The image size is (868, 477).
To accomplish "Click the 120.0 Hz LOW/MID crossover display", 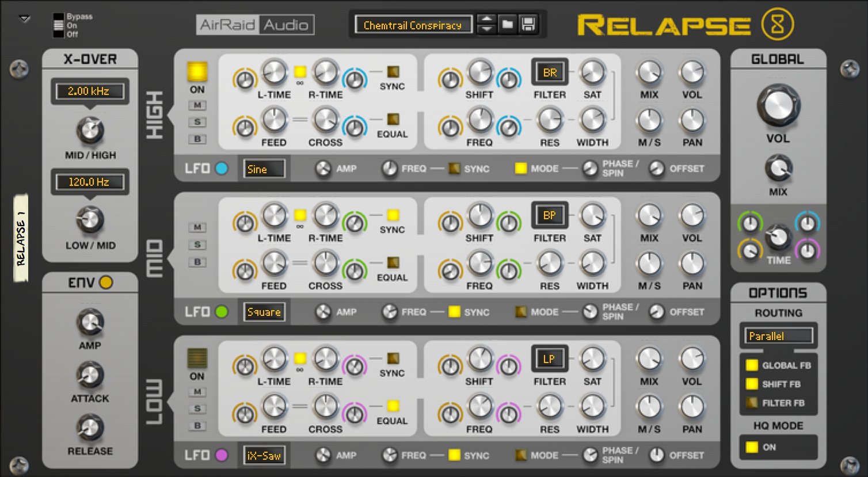I will tap(89, 182).
